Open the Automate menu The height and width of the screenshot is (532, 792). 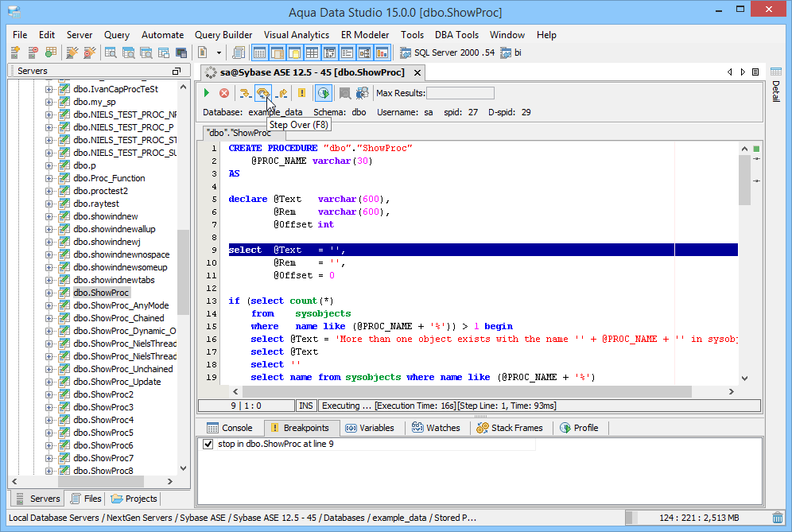point(163,35)
